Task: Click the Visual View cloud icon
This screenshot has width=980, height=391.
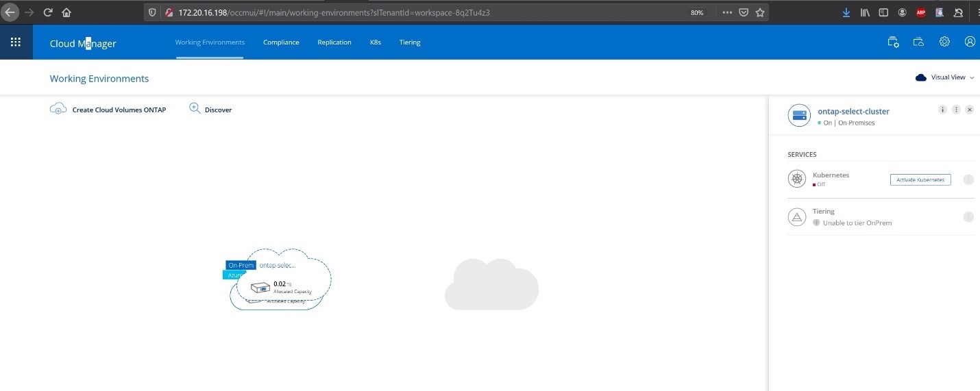Action: (921, 77)
